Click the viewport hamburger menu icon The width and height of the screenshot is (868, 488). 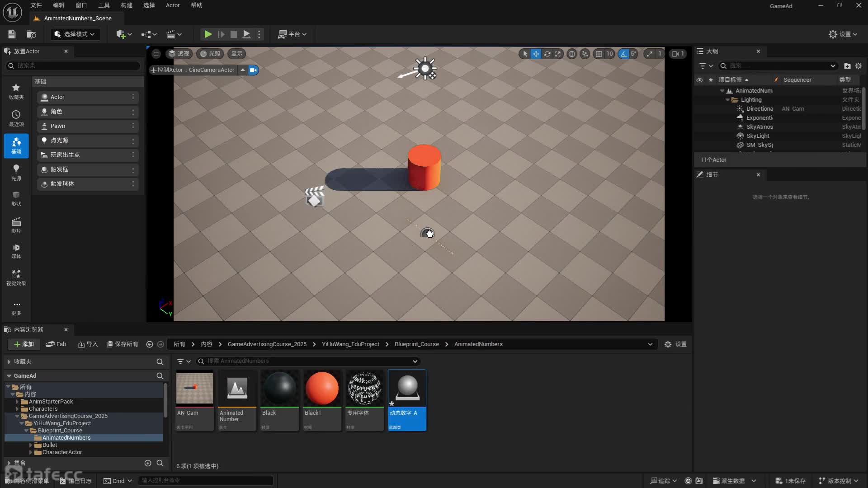tap(156, 54)
